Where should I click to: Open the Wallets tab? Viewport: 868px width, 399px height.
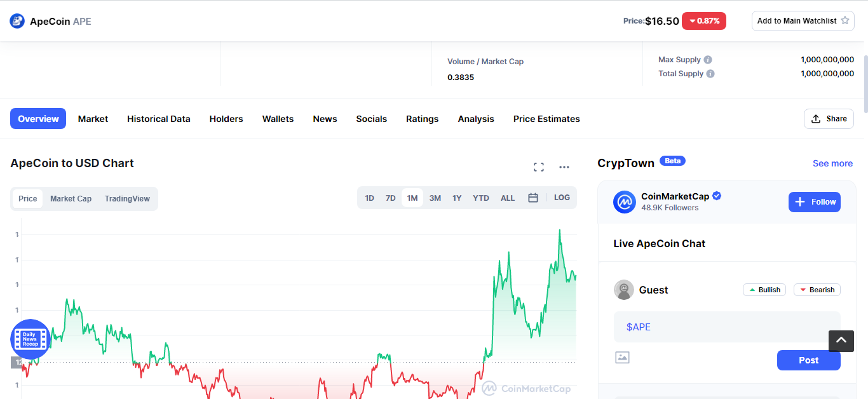click(x=278, y=119)
